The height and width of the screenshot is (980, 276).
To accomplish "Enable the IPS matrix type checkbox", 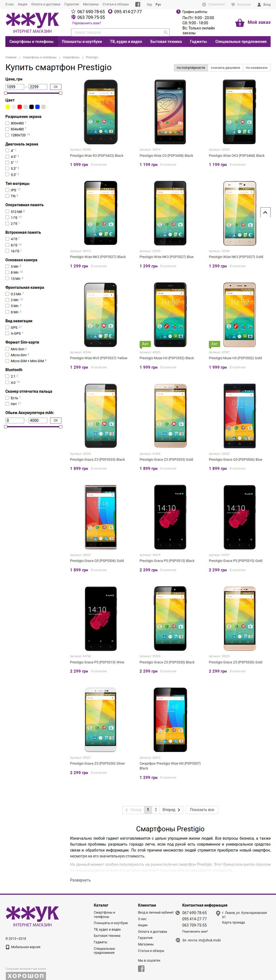I will pyautogui.click(x=7, y=190).
